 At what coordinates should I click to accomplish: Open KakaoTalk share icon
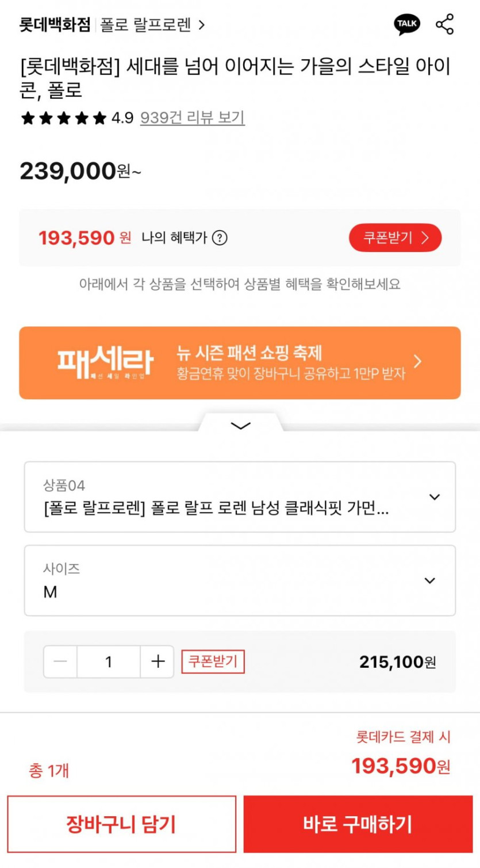click(x=407, y=24)
